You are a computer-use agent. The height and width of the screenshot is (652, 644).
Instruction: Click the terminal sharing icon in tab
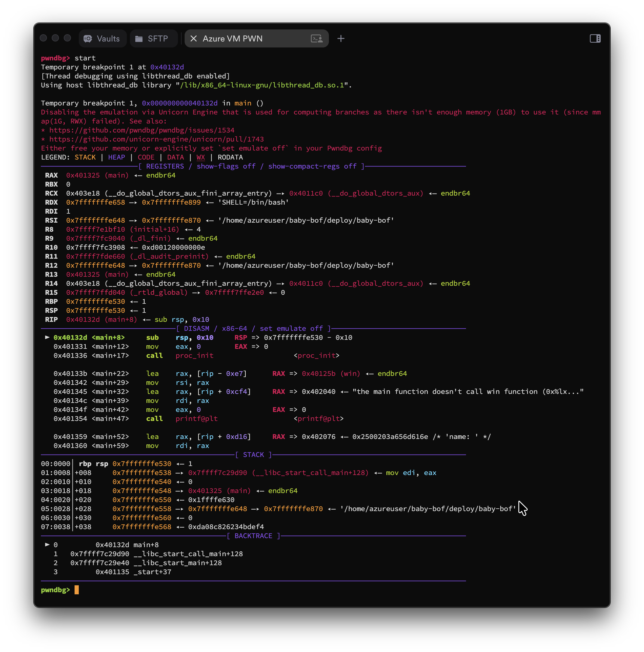316,38
